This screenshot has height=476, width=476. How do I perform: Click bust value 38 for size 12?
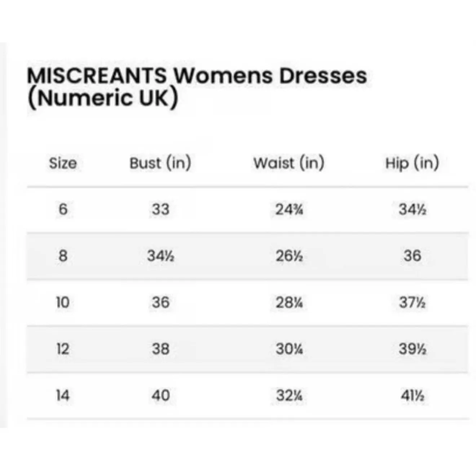pyautogui.click(x=160, y=349)
